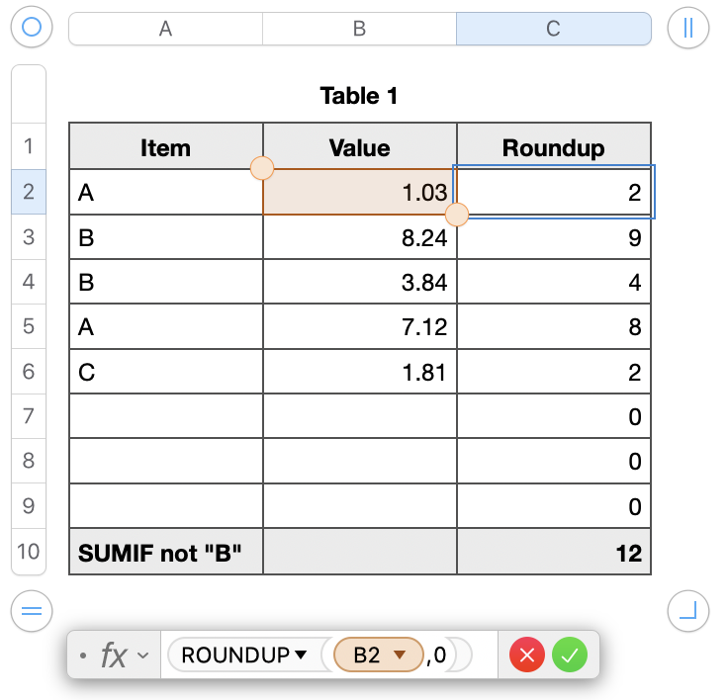Cancel the formula with the red X button
This screenshot has width=728, height=700.
[527, 655]
